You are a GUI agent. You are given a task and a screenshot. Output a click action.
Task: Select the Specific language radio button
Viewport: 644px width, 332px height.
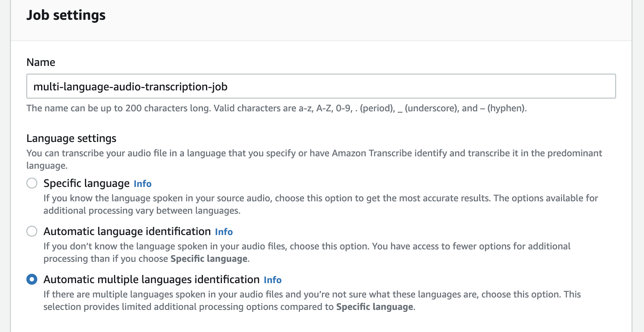pos(32,183)
